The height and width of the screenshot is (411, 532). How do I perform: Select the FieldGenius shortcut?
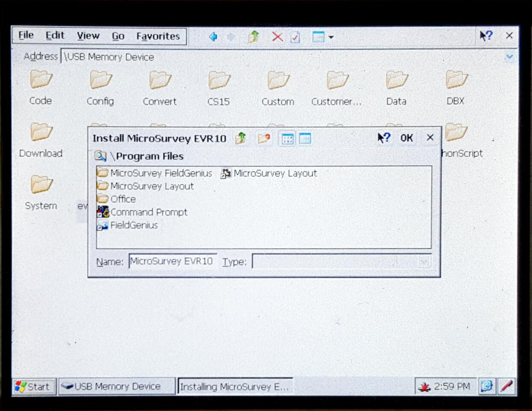[127, 225]
